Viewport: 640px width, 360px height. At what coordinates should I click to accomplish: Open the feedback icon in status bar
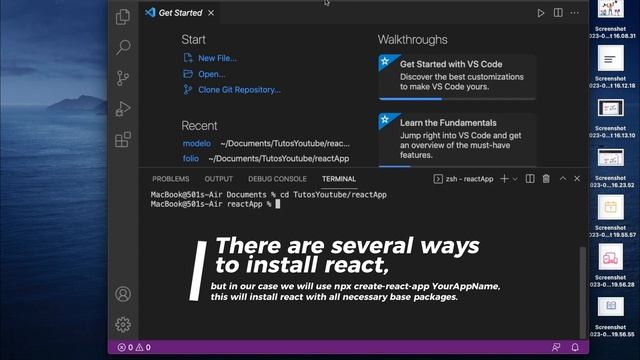click(556, 347)
